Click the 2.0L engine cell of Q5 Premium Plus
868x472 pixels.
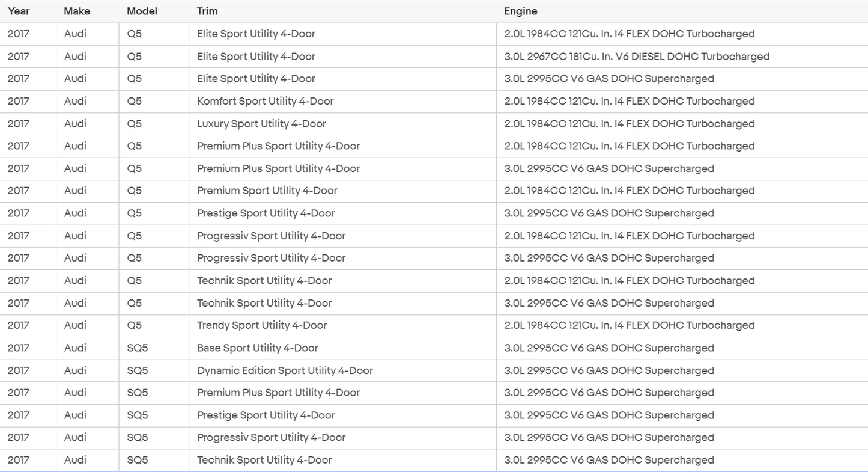(x=682, y=146)
